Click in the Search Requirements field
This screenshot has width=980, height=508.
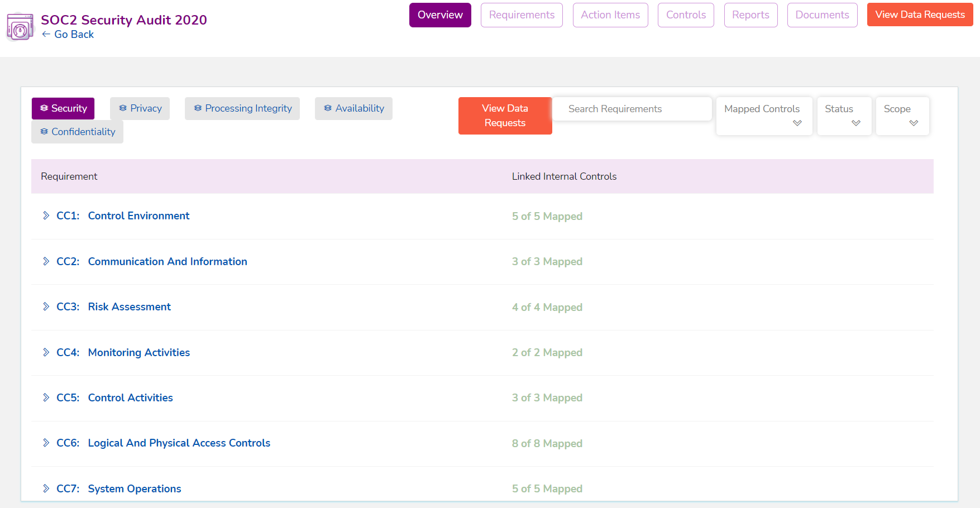tap(631, 109)
